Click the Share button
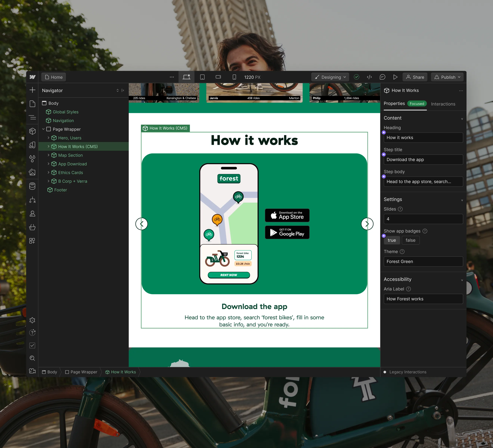This screenshot has height=448, width=493. pos(415,77)
